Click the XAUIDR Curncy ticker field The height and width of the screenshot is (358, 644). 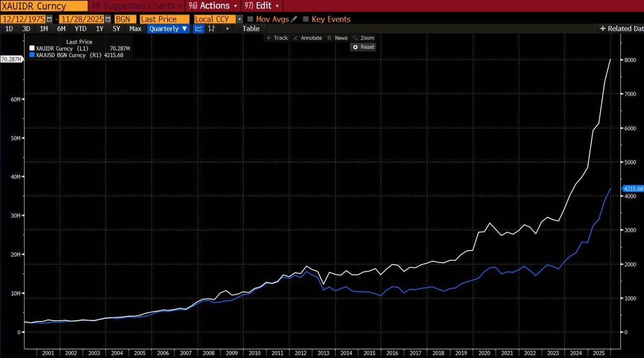tap(43, 6)
